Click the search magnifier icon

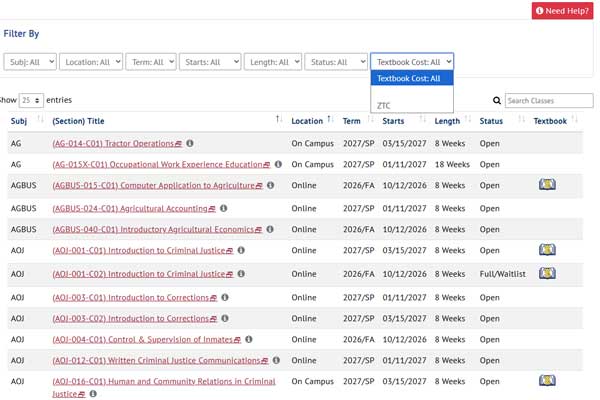pos(497,101)
